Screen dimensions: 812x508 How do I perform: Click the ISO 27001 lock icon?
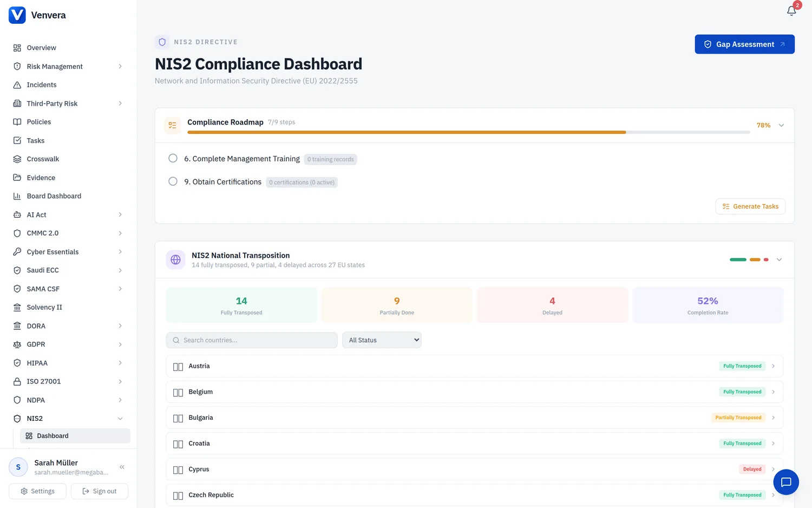[x=17, y=382]
